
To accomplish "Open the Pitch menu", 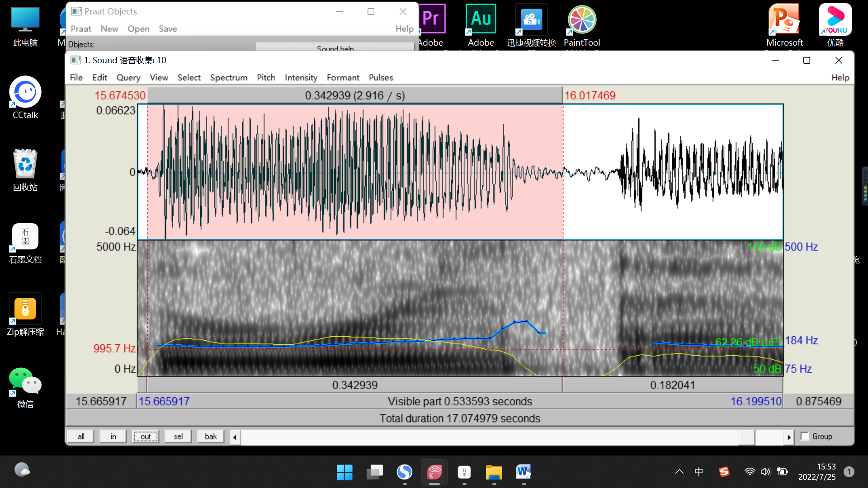I will point(266,77).
